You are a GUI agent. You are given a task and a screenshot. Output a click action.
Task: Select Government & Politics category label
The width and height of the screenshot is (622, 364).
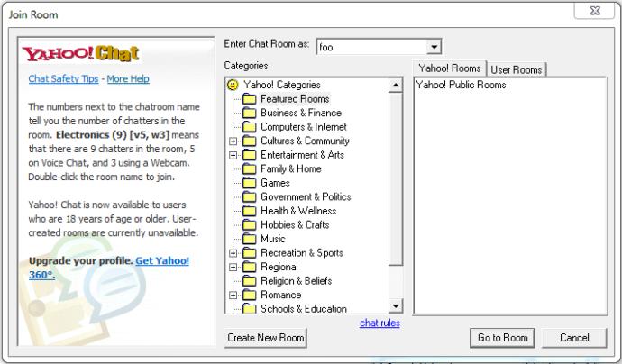[x=306, y=197]
